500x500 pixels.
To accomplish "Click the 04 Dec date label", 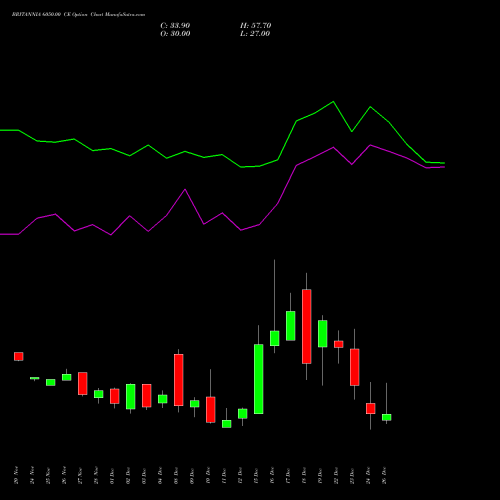I will coord(160,476).
